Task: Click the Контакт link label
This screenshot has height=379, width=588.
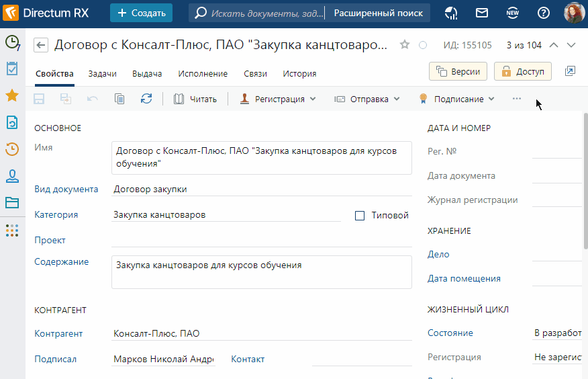Action: pos(248,359)
